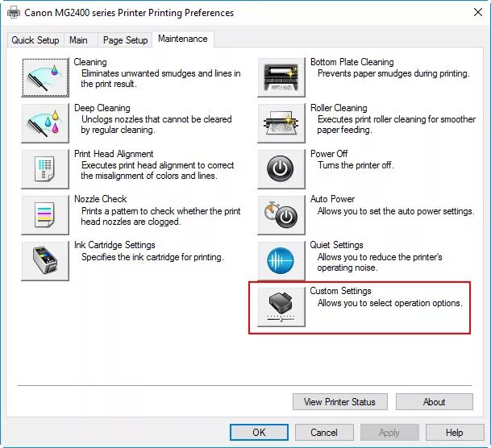
Task: Open Help for printing preferences
Action: (455, 433)
